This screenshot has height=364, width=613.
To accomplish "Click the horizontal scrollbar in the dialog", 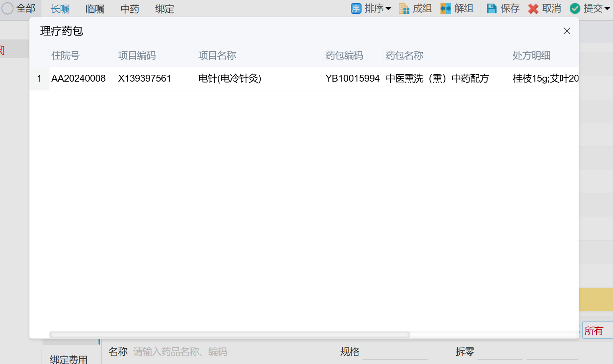I will (x=230, y=334).
